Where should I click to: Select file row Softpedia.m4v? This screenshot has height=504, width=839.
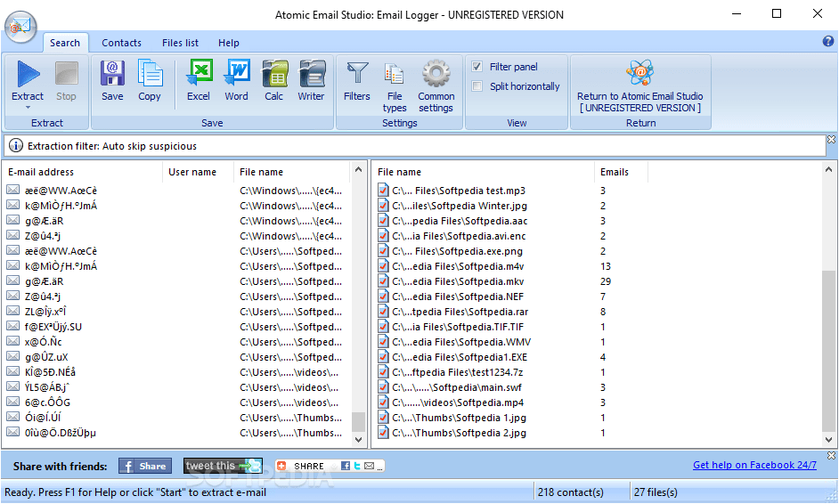click(x=597, y=266)
